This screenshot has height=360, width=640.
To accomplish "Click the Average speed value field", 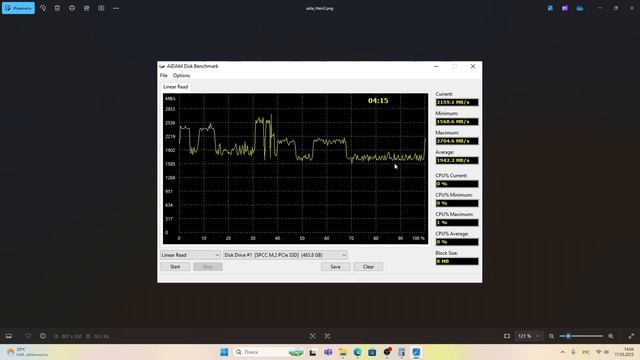I will coord(457,160).
